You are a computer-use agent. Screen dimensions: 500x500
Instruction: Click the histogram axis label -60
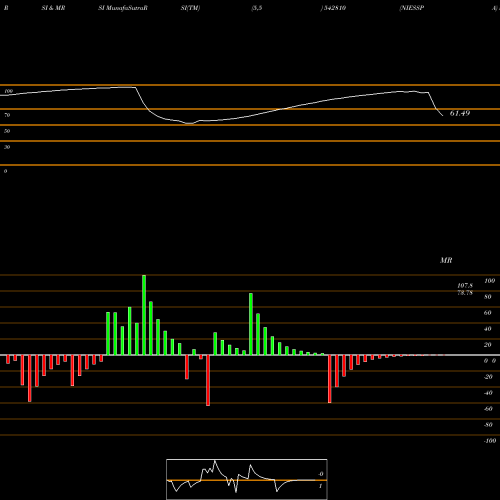click(488, 409)
